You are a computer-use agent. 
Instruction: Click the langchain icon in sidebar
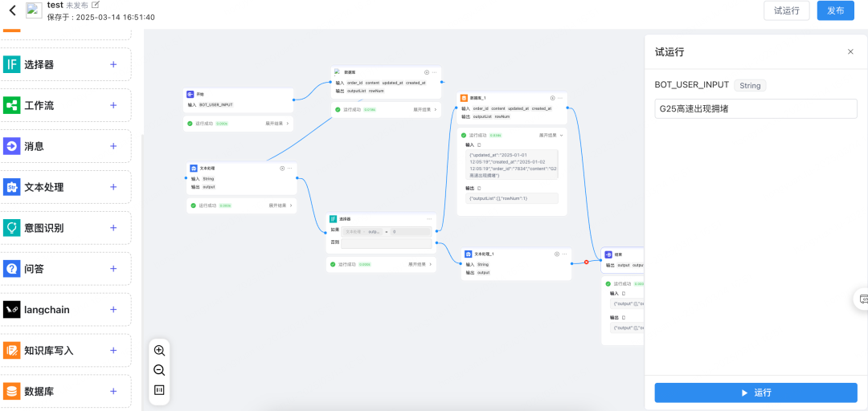tap(11, 310)
